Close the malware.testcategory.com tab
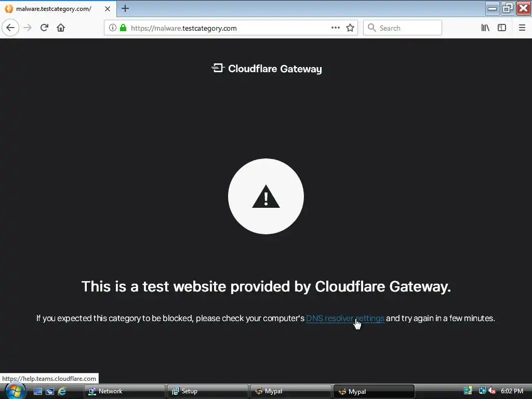532x399 pixels. point(108,9)
